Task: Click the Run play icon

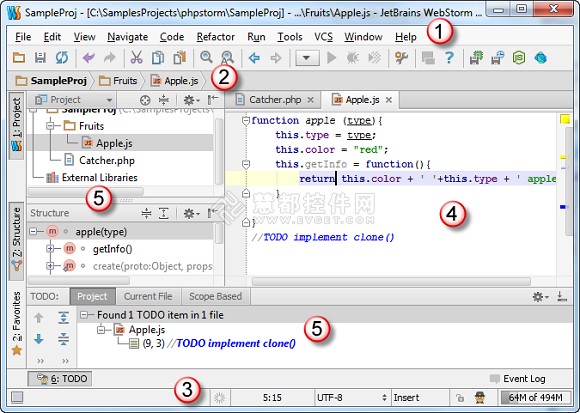Action: click(x=332, y=58)
